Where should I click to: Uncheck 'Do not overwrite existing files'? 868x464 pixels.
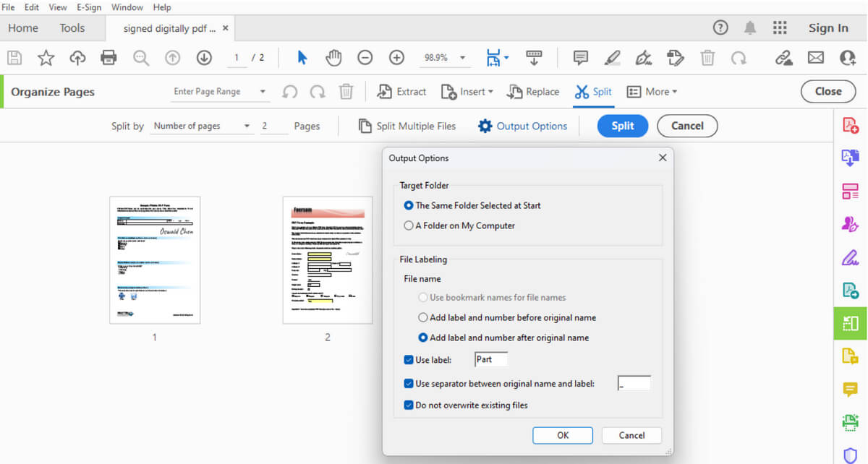tap(409, 405)
